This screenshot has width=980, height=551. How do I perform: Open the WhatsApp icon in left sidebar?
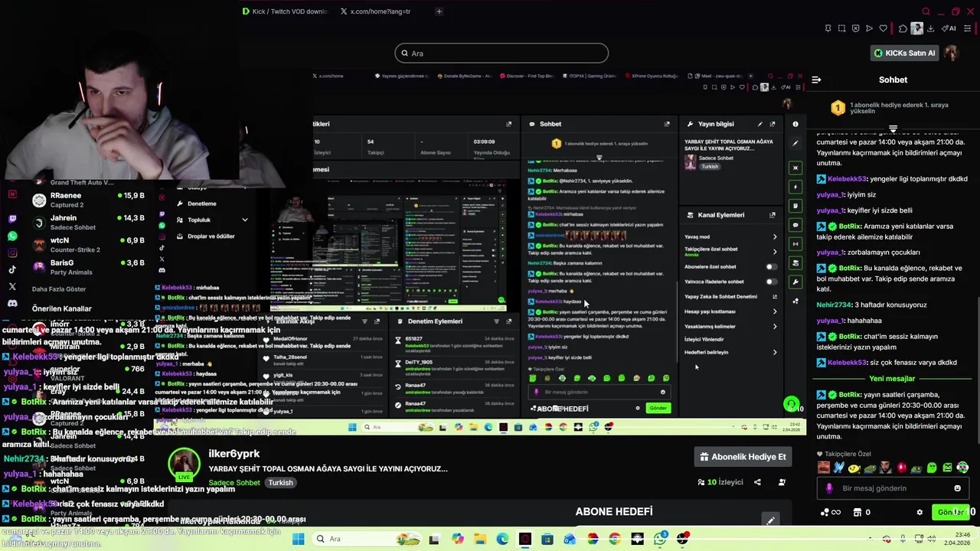12,236
